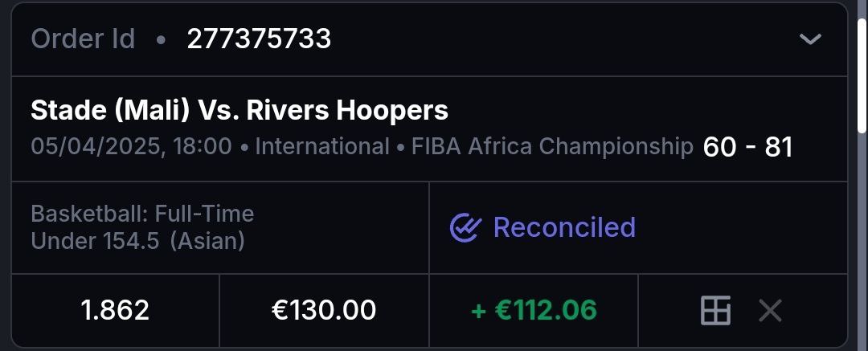Select the order number 277375733
Image resolution: width=868 pixels, height=351 pixels.
point(259,39)
